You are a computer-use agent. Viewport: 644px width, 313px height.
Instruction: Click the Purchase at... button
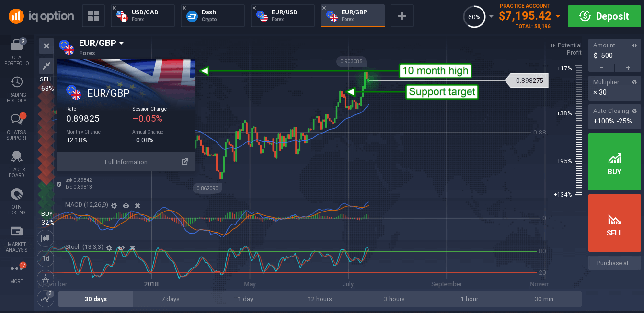[615, 263]
